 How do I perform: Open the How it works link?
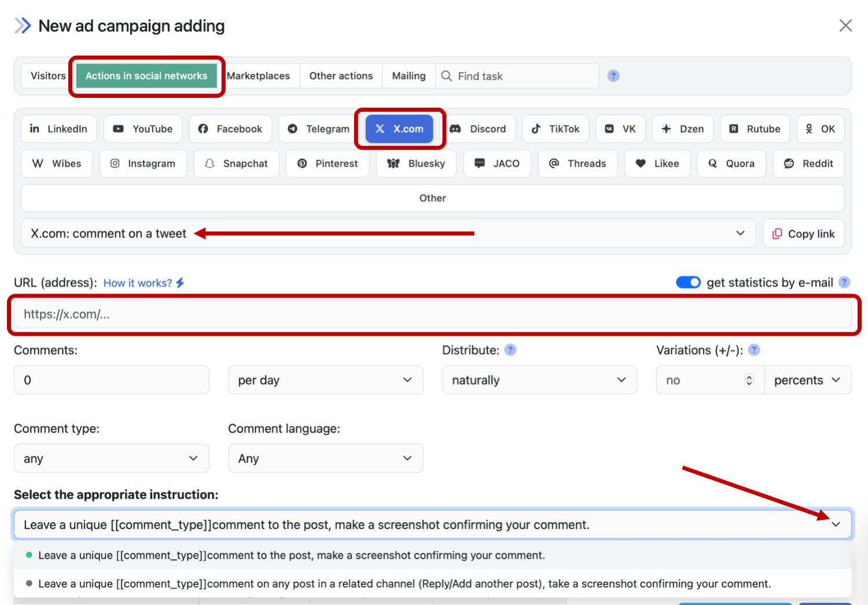pyautogui.click(x=138, y=283)
